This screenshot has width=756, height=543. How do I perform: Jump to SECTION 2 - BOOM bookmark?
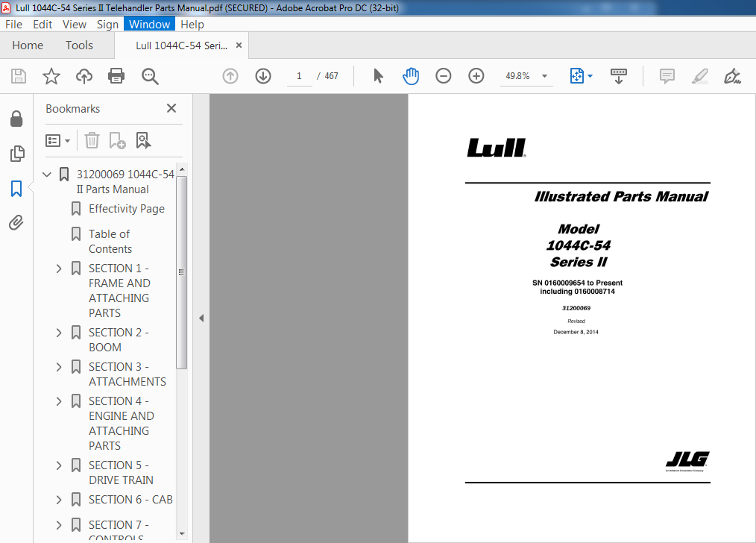(x=119, y=340)
